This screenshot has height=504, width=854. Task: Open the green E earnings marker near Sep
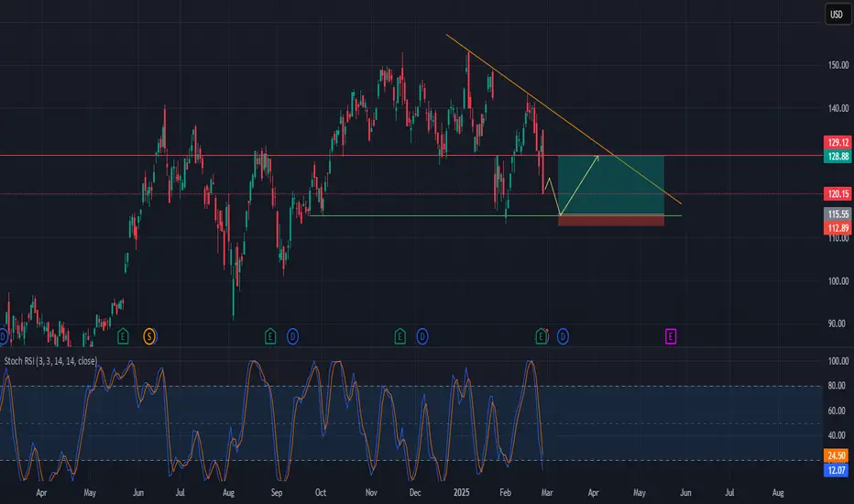click(270, 336)
